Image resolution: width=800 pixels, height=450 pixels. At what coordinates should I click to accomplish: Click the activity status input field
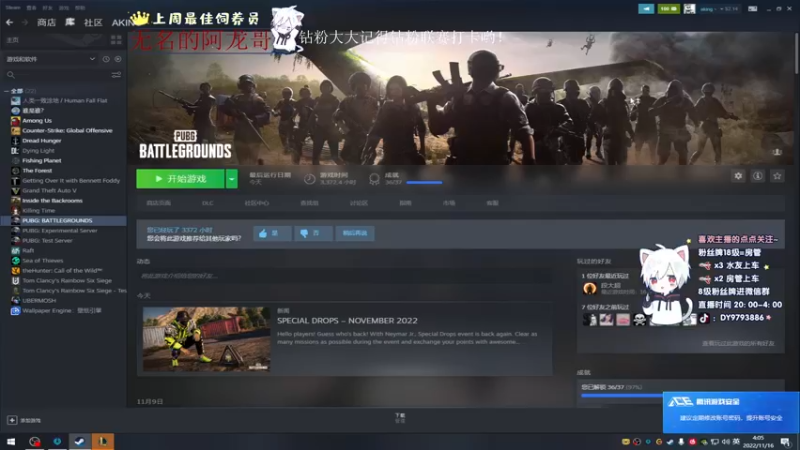click(x=344, y=276)
